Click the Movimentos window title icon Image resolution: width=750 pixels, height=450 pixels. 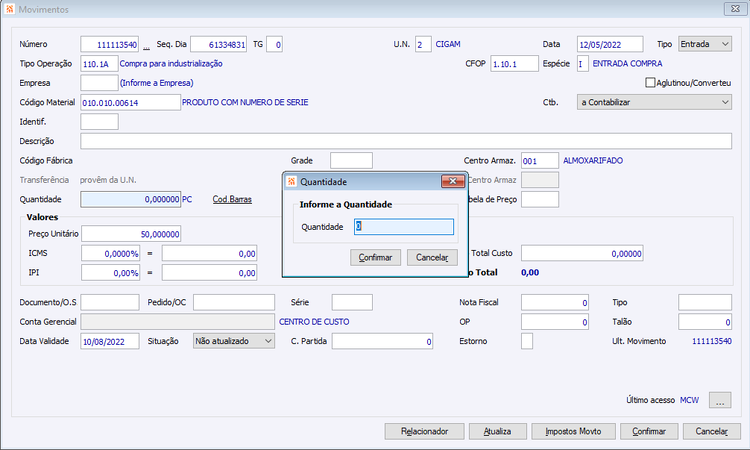point(10,9)
